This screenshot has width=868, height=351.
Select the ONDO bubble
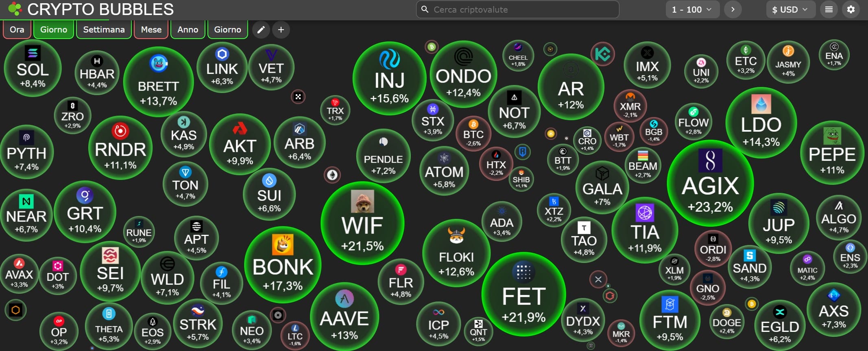click(463, 74)
